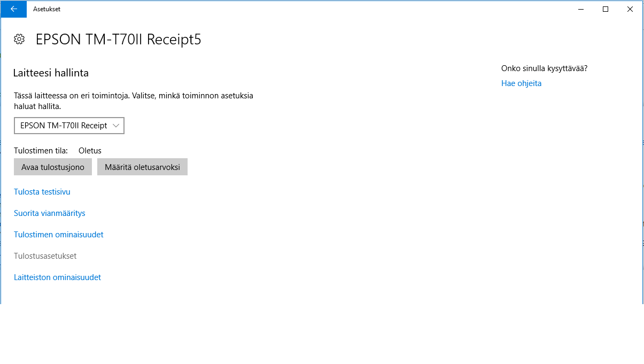Image resolution: width=644 pixels, height=364 pixels.
Task: Run Suorita vianmääritys link
Action: 50,213
